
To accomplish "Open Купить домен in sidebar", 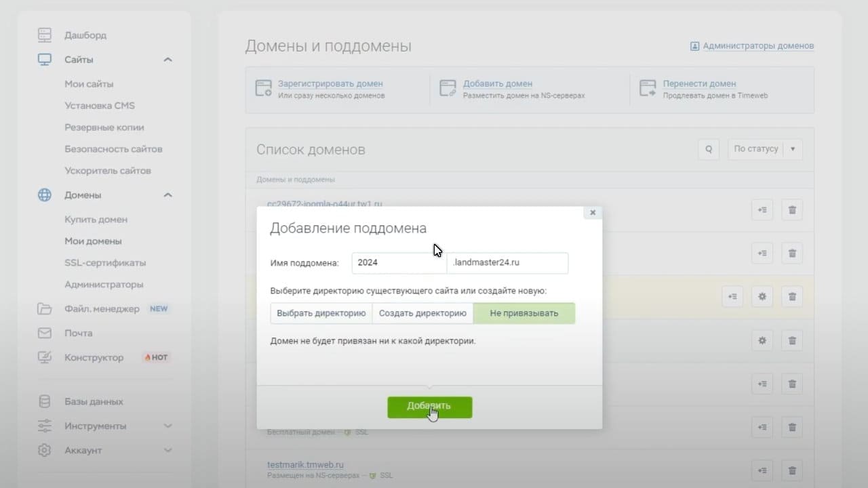I will 96,220.
